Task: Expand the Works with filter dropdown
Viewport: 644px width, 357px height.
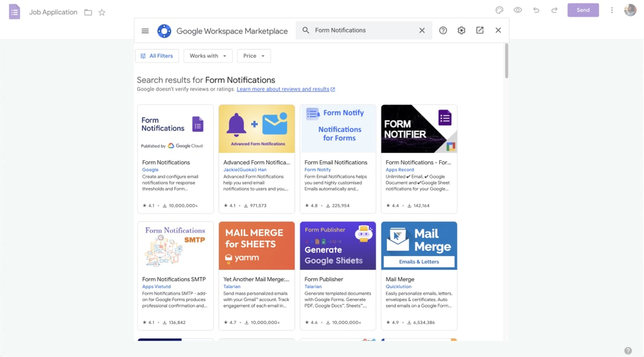Action: pos(208,56)
